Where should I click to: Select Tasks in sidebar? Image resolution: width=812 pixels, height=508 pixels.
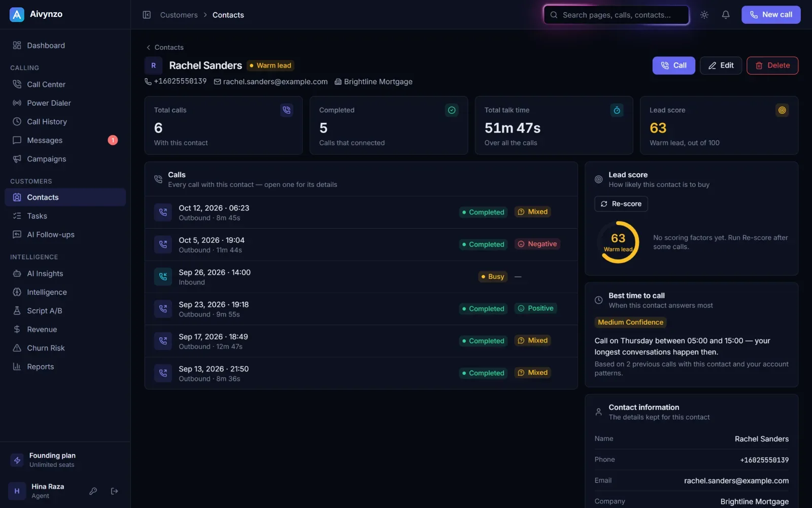65,216
